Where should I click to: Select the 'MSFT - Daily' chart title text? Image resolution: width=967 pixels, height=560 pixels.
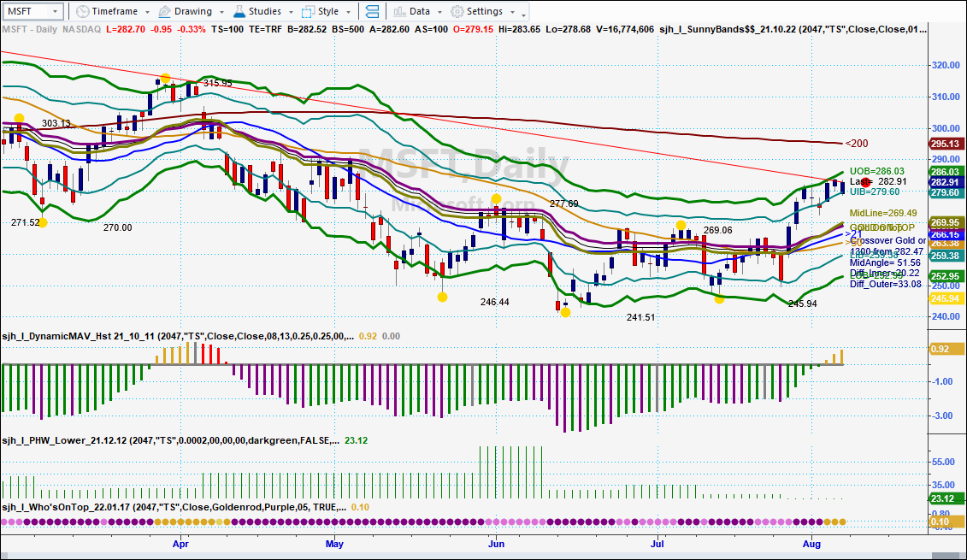coord(30,29)
